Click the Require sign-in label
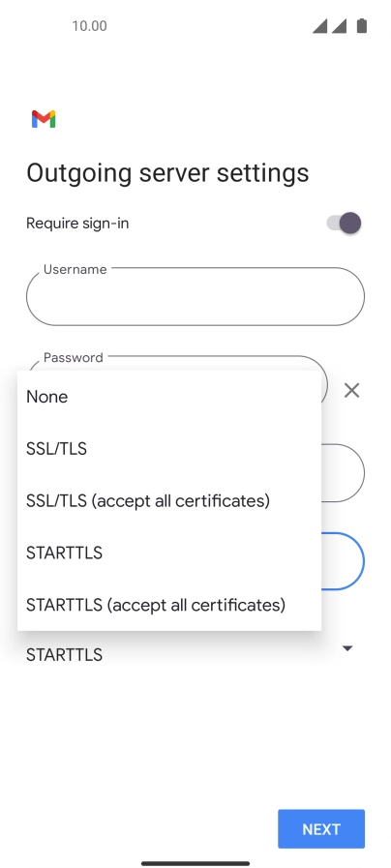Viewport: 391px width, 868px height. point(77,224)
